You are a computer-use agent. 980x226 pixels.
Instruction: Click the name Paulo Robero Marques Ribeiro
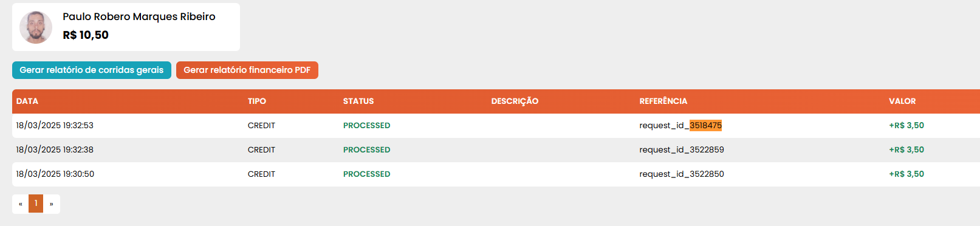pos(139,16)
